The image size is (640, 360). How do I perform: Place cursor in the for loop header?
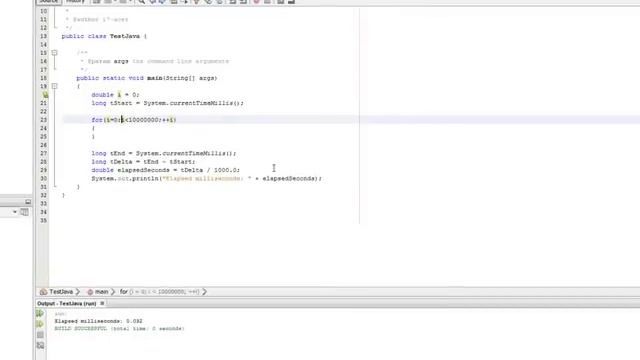pos(134,120)
